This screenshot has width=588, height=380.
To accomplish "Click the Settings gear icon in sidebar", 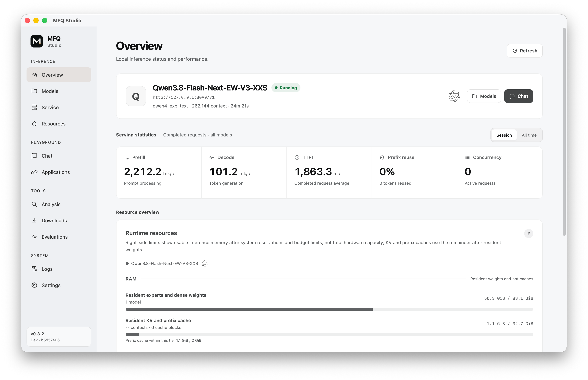I will (x=34, y=285).
